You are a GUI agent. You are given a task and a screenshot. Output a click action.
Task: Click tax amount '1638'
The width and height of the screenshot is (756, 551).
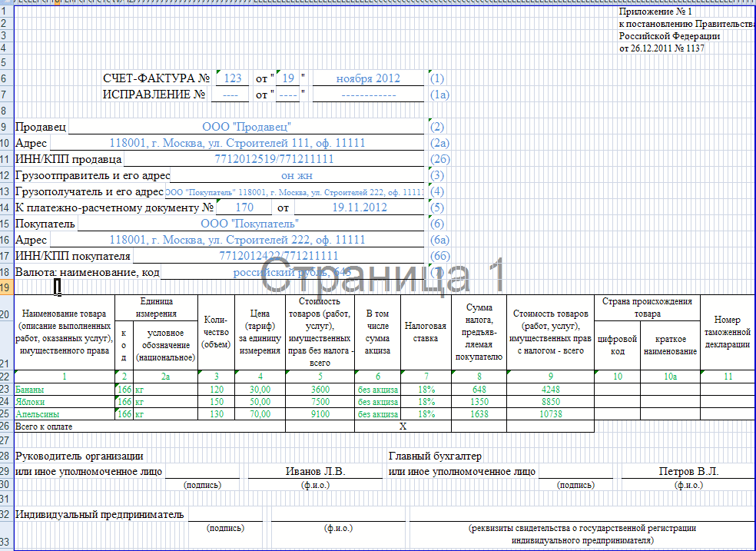click(x=479, y=414)
